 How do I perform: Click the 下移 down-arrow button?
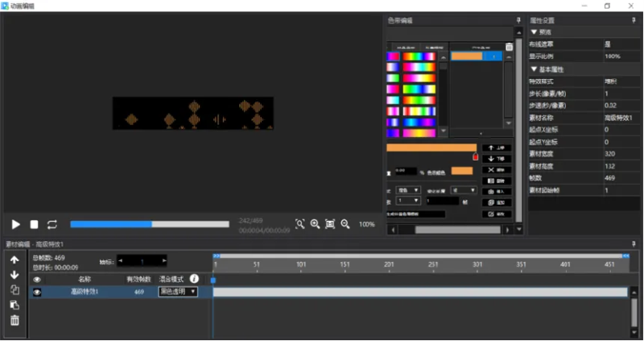pyautogui.click(x=497, y=159)
